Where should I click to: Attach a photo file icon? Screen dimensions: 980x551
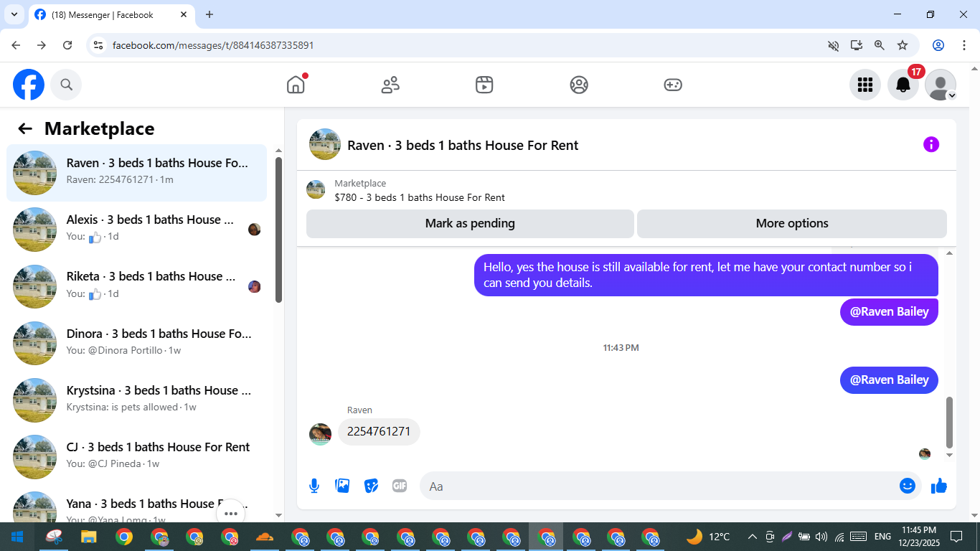pyautogui.click(x=343, y=486)
